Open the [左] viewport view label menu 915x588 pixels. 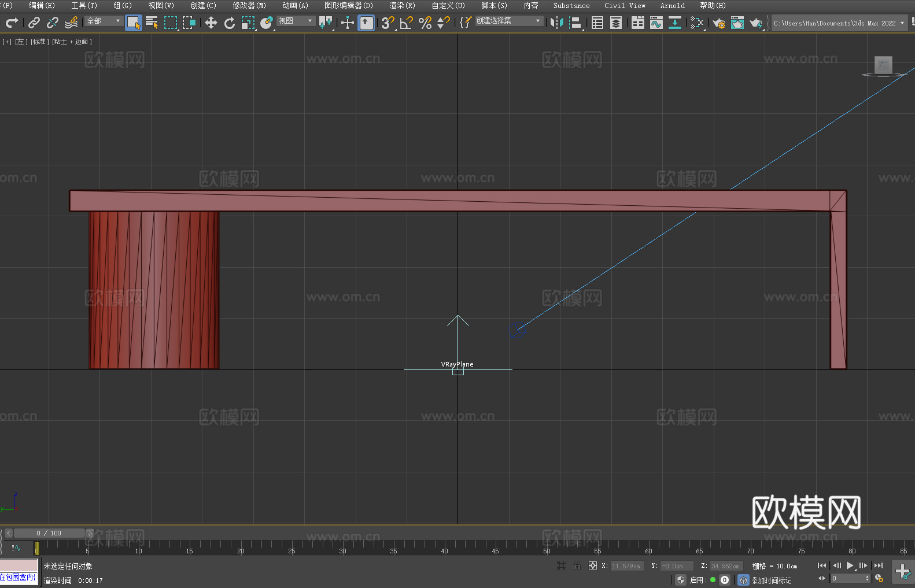(20, 42)
